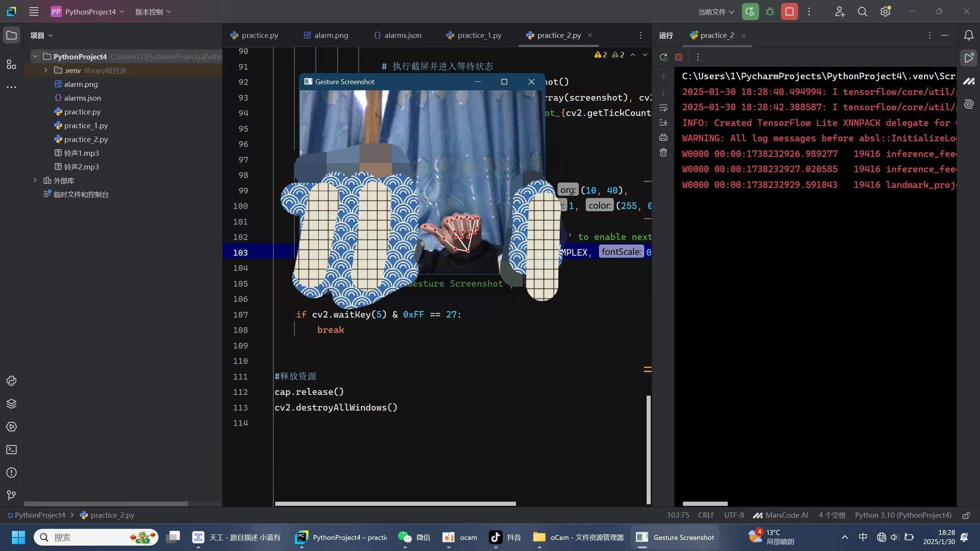Toggle read-only lock in the status bar
Image resolution: width=980 pixels, height=551 pixels.
[x=966, y=515]
